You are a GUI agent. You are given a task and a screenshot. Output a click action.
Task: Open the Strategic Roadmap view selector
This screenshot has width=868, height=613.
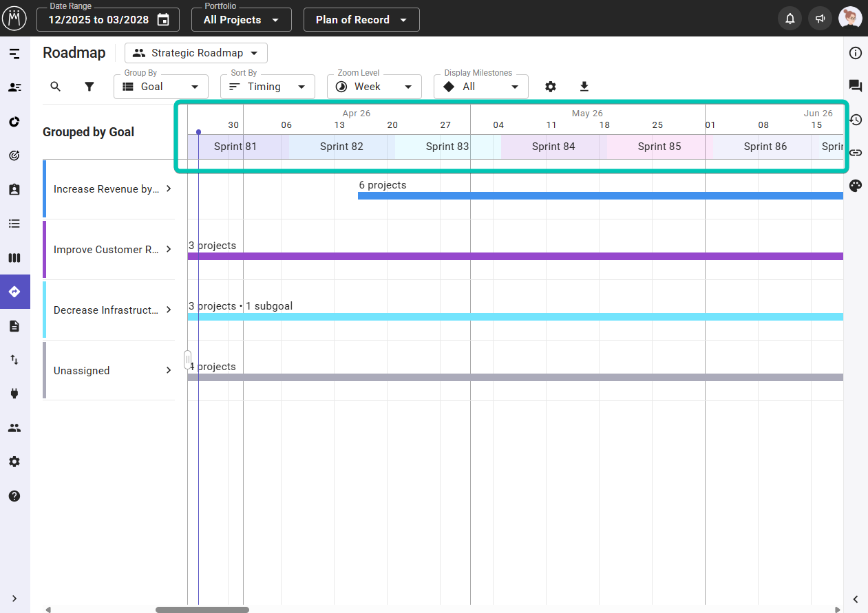click(196, 53)
